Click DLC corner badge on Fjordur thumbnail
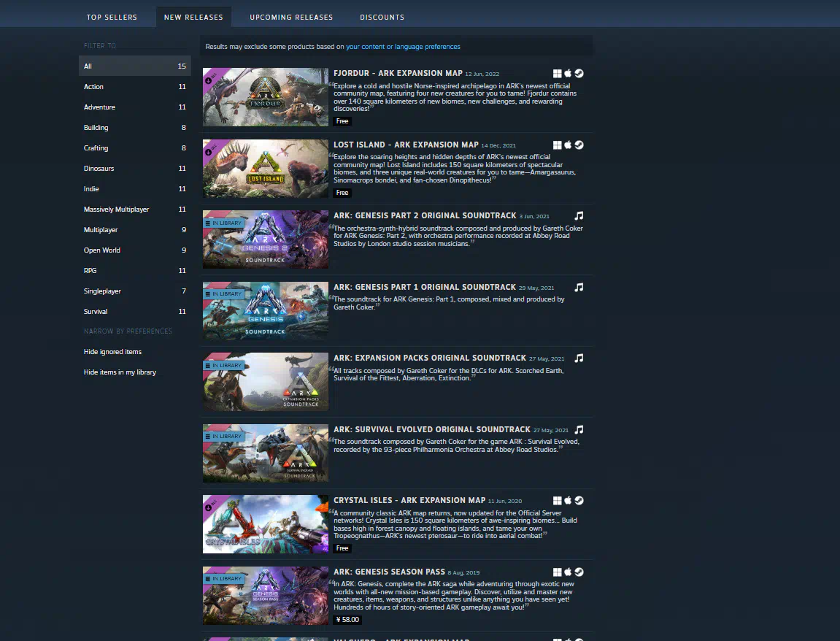This screenshot has height=641, width=840. (x=210, y=78)
